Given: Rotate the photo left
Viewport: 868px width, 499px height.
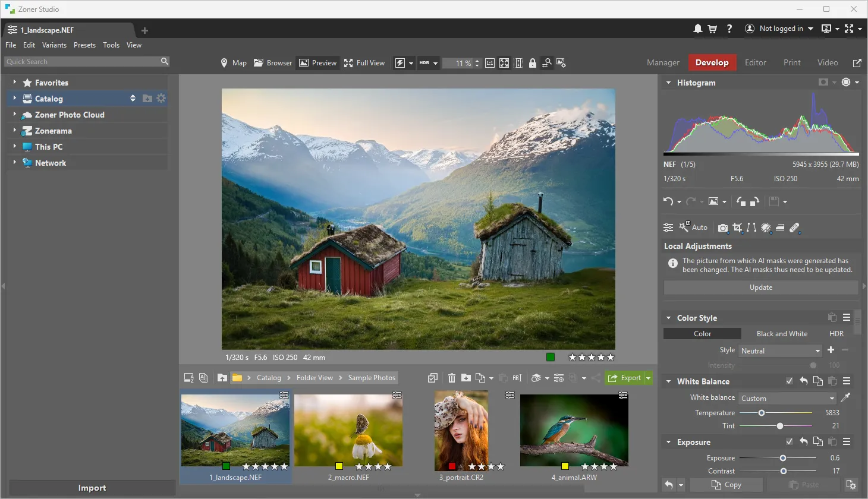Looking at the screenshot, I should [741, 201].
